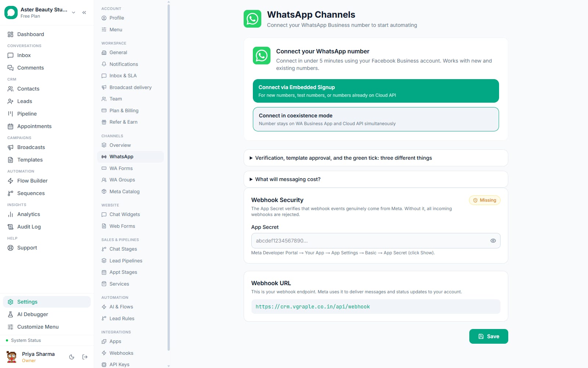Click the Meta Catalog box icon
588x368 pixels.
(104, 191)
